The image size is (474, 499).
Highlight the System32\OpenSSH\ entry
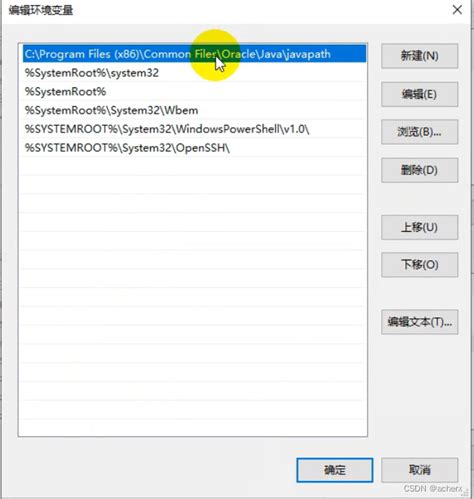click(x=194, y=147)
